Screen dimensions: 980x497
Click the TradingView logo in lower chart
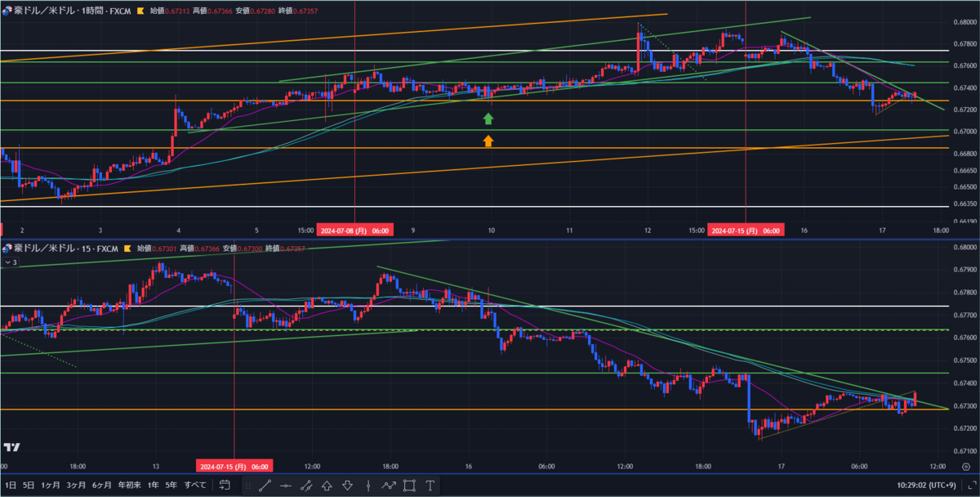tap(11, 447)
